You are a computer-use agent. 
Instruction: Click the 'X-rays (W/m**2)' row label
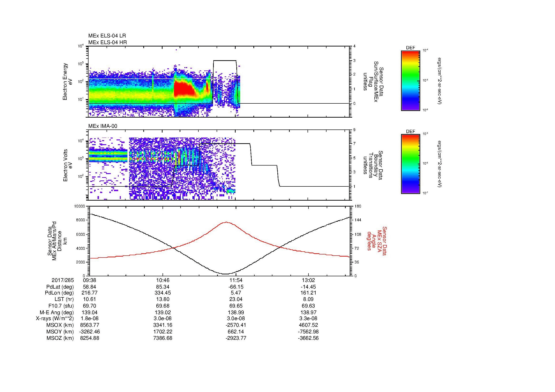tap(55, 318)
